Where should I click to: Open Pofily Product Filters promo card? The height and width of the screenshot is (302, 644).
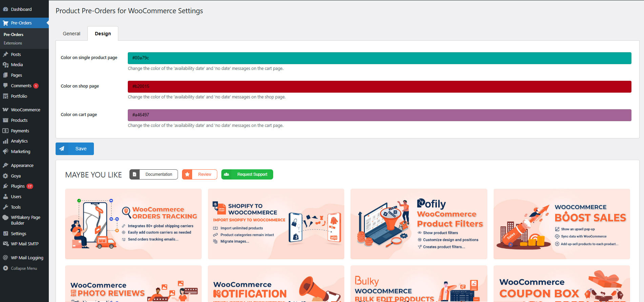[419, 224]
